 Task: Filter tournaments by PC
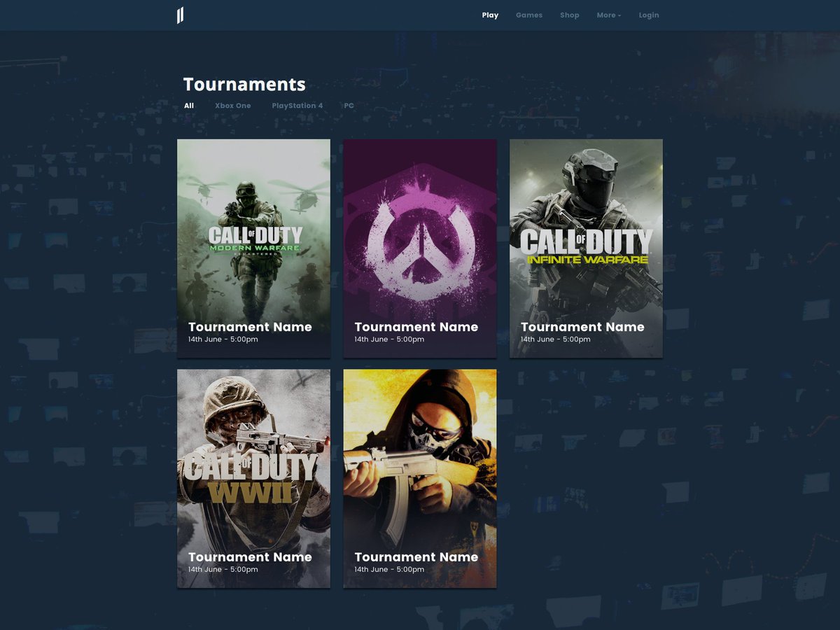tap(349, 106)
